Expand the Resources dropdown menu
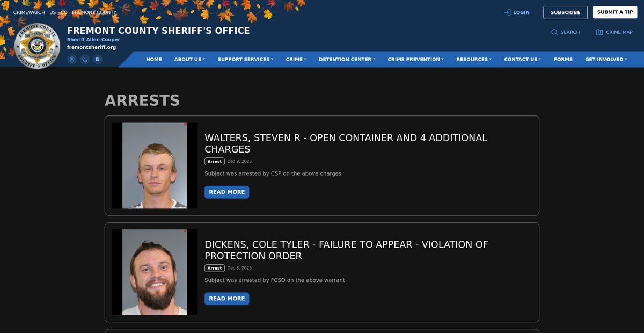This screenshot has height=333, width=644. click(474, 59)
